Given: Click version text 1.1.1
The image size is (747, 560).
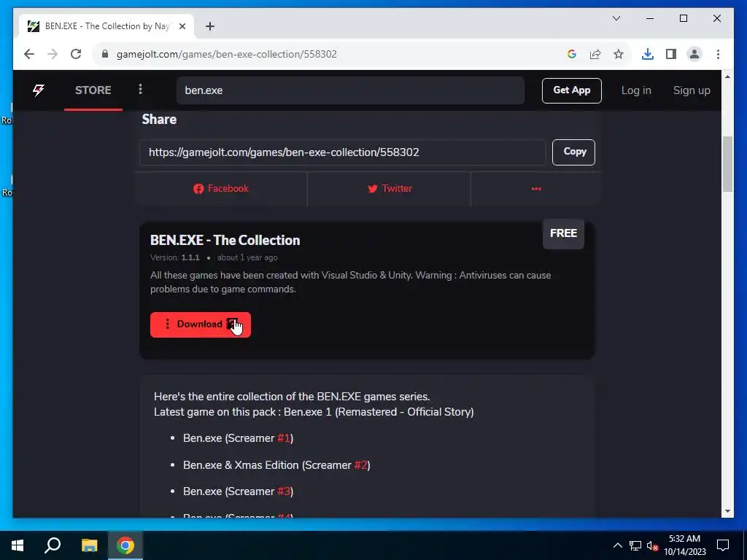Looking at the screenshot, I should (190, 257).
